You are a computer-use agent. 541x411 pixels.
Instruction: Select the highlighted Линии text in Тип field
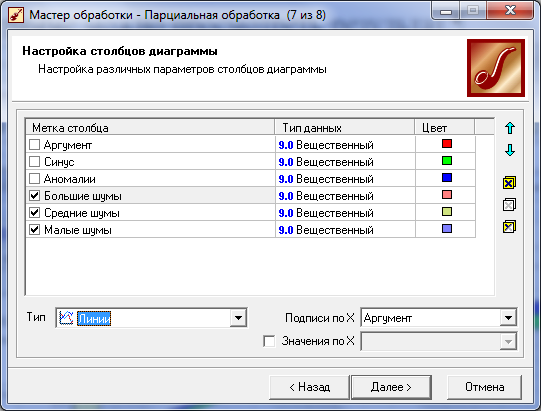[94, 318]
